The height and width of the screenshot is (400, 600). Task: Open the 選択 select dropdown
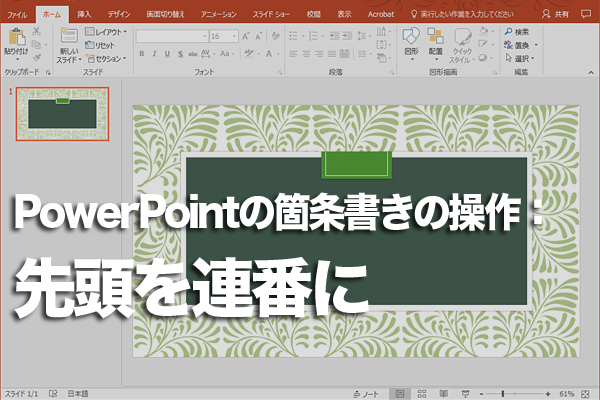coord(519,59)
